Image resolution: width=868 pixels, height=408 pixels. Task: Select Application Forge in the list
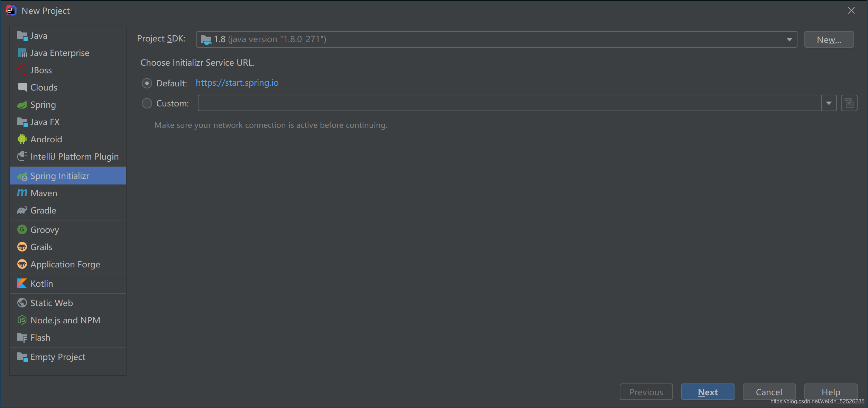point(68,264)
